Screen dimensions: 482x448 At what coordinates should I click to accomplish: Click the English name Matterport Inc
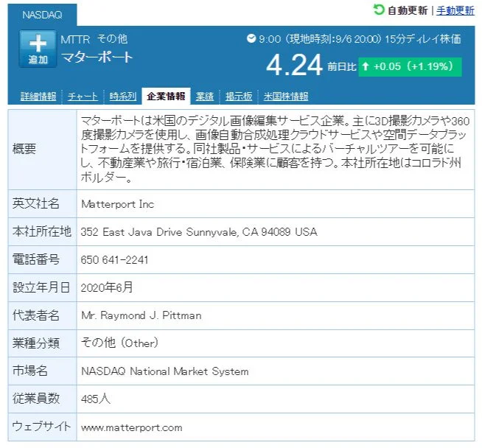[x=117, y=204]
